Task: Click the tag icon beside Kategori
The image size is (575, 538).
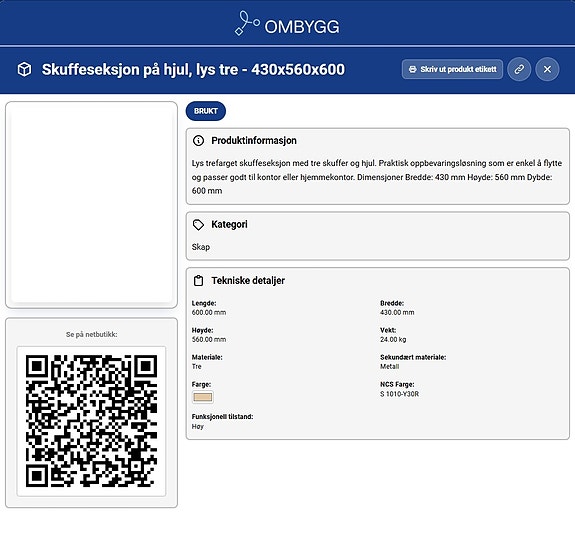Action: pyautogui.click(x=198, y=225)
